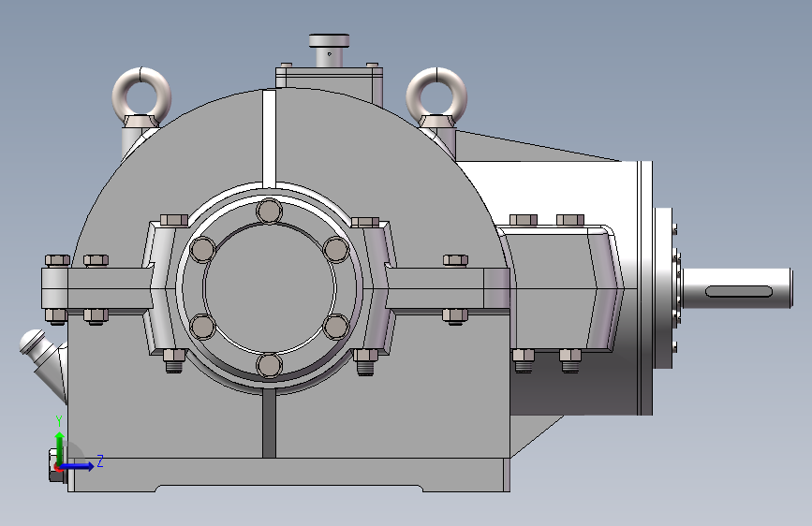Select the topmost bolt on the round bearing cover
812x526 pixels.
270,212
